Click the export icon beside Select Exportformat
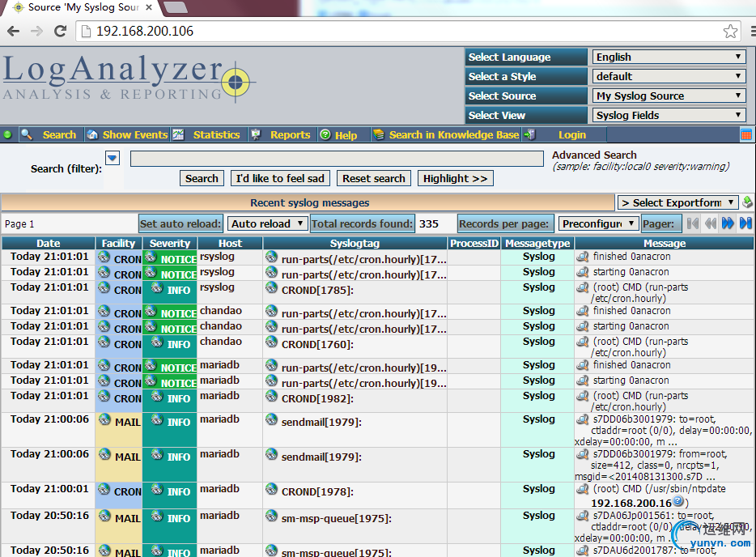 pyautogui.click(x=747, y=202)
